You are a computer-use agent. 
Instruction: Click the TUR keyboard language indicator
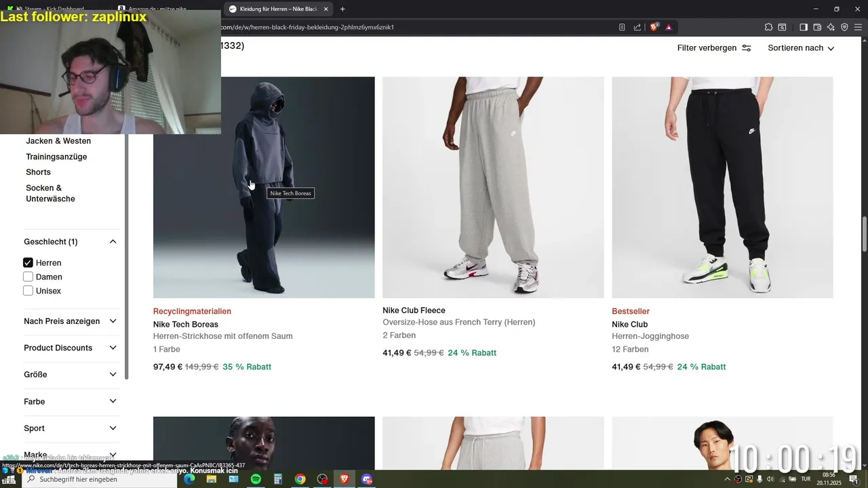pos(806,479)
